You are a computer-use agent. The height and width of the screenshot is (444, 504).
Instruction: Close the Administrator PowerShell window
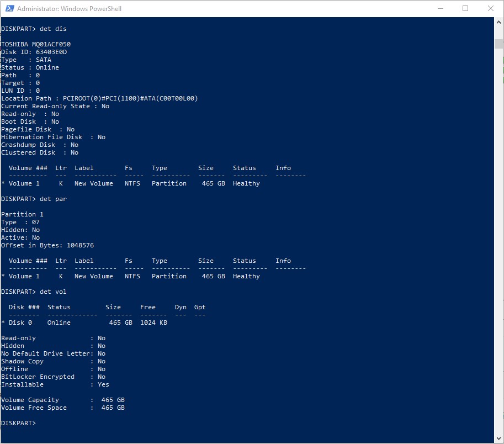point(491,9)
